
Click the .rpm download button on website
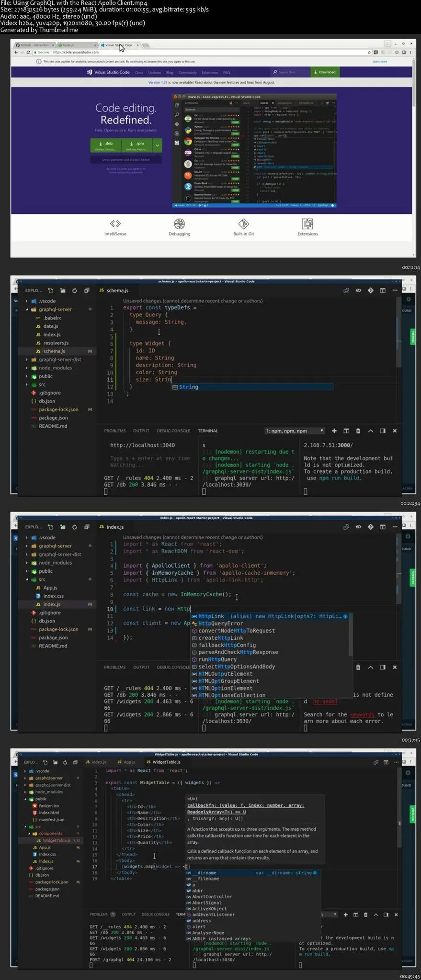(137, 145)
